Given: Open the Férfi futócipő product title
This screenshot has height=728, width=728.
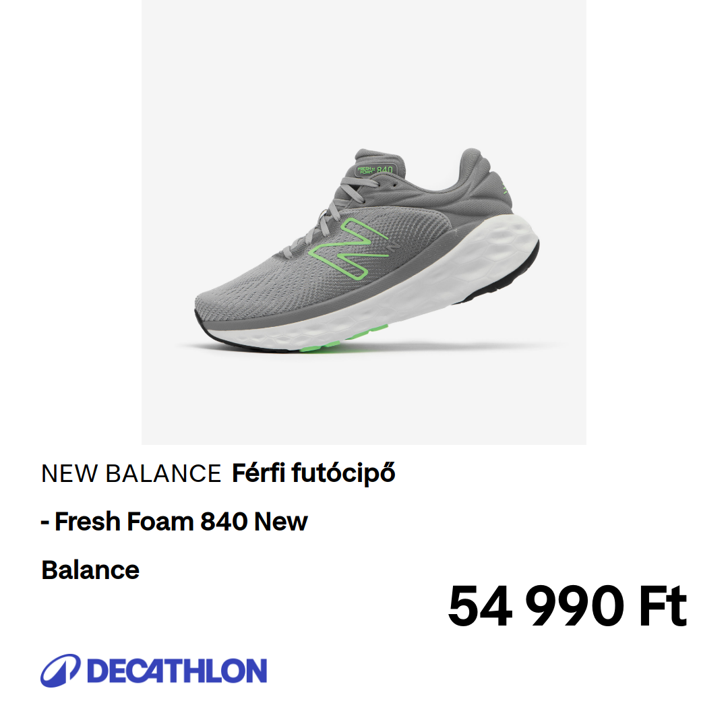Looking at the screenshot, I should pos(313,474).
